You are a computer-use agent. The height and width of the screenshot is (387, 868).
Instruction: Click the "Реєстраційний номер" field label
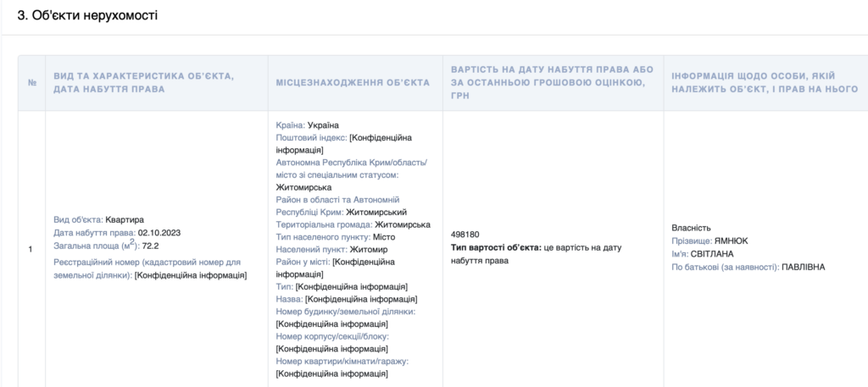(x=147, y=262)
